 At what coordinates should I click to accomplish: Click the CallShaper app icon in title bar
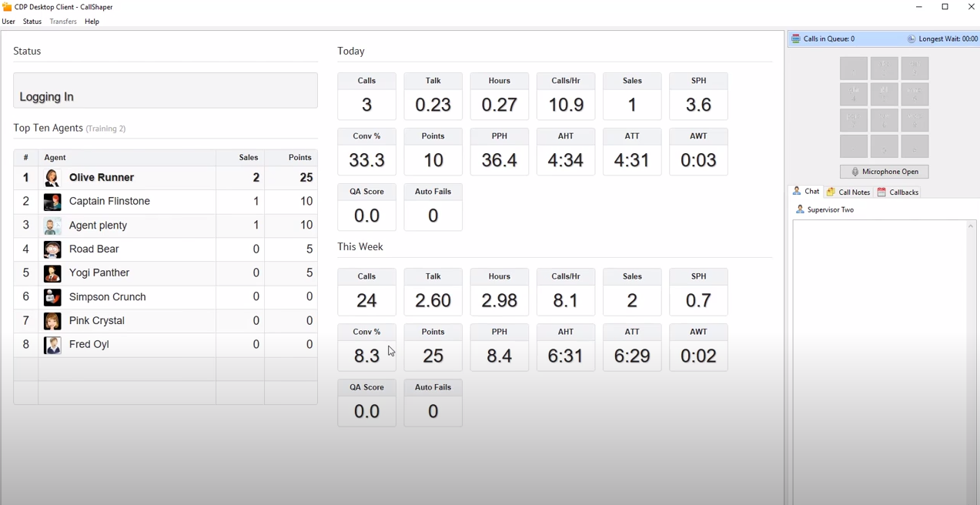coord(7,7)
